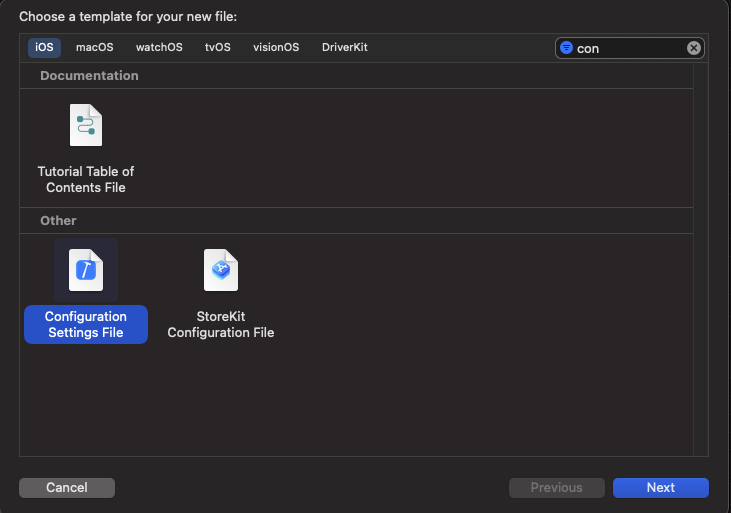
Task: Switch to the DriverKit platform tab
Action: [x=345, y=48]
